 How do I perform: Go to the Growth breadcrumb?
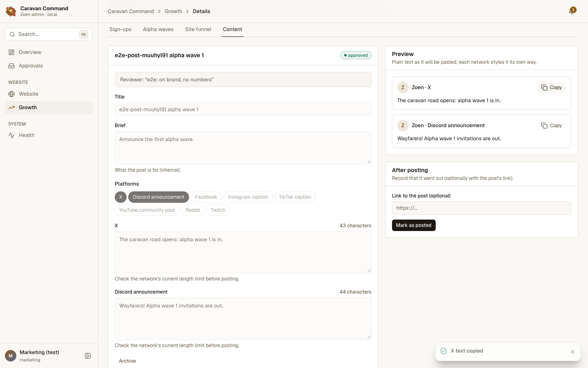pyautogui.click(x=173, y=11)
